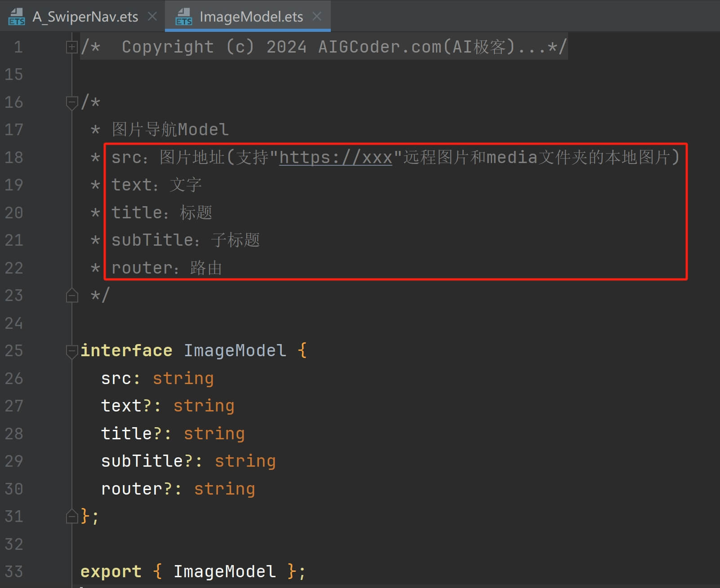
Task: Click line number 1 in the gutter
Action: pos(18,47)
